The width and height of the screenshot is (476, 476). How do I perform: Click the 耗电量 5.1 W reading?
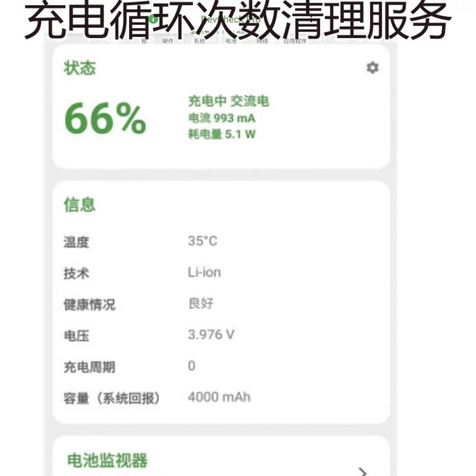(x=222, y=134)
